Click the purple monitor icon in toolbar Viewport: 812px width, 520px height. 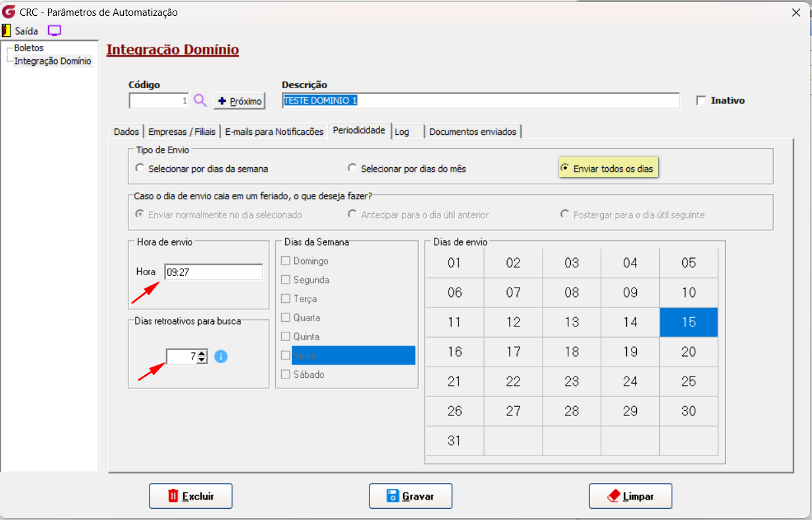tap(55, 31)
